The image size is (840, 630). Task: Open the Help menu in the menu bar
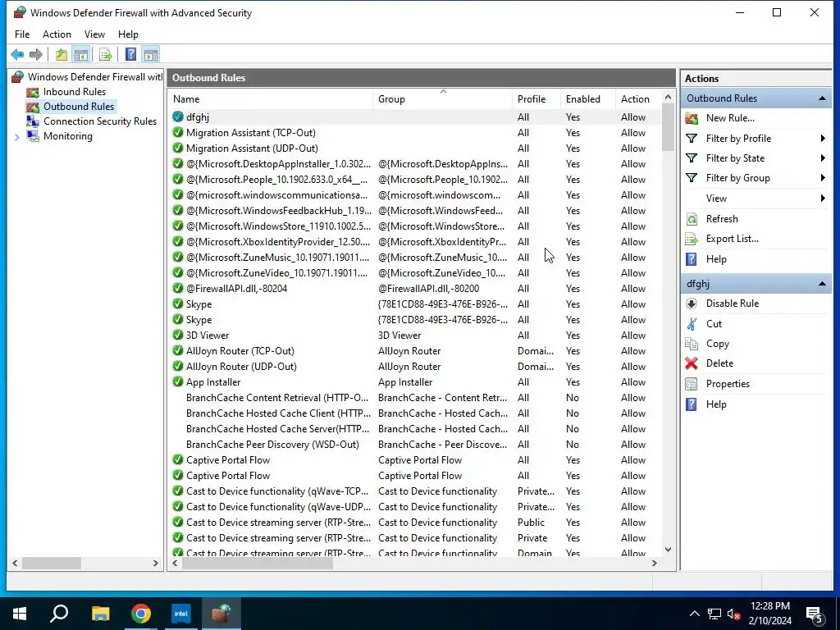pyautogui.click(x=128, y=34)
